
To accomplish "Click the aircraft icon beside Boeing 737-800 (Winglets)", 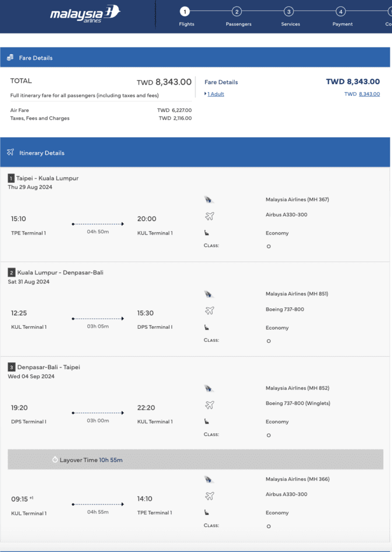I will (x=209, y=405).
